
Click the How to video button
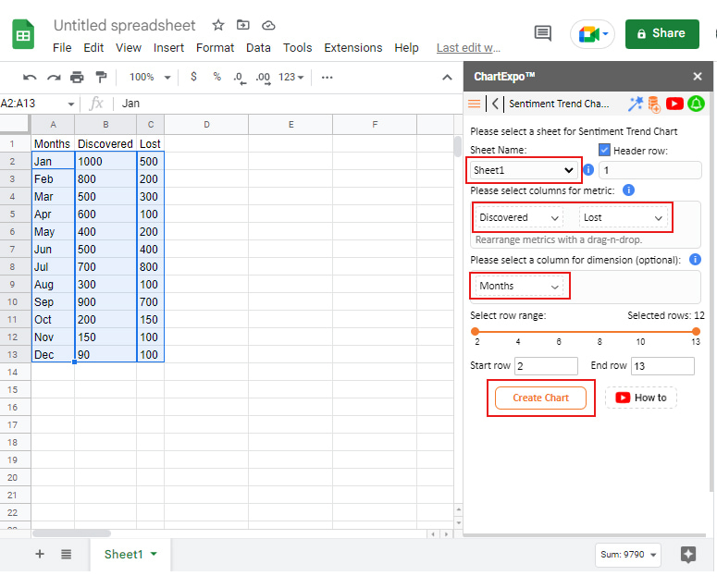coord(640,398)
